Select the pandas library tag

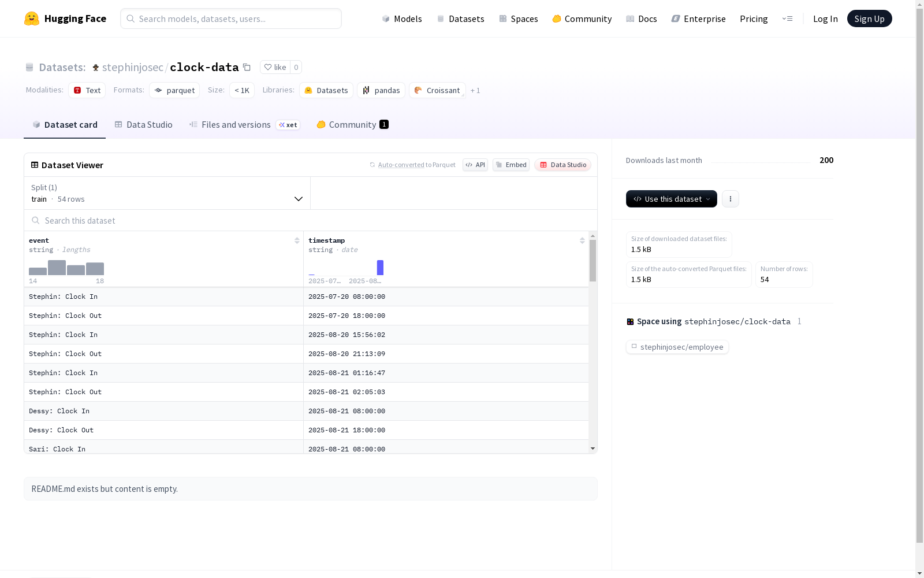[381, 90]
